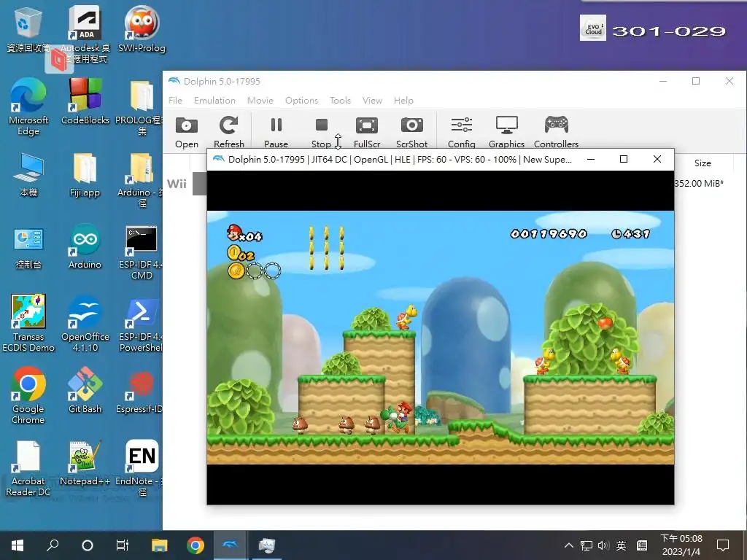Click the game window title bar text
Screen dimensions: 747x560
click(400, 160)
